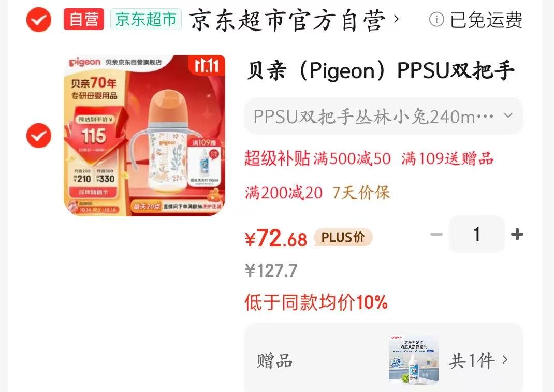Deselect the Pigeon bottle item checkbox
554x392 pixels.
coord(39,136)
